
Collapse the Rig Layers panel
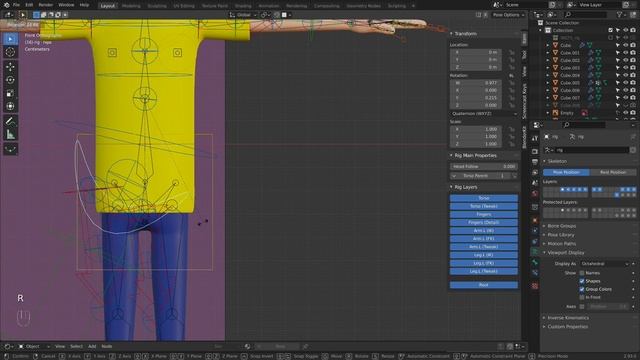tap(465, 187)
